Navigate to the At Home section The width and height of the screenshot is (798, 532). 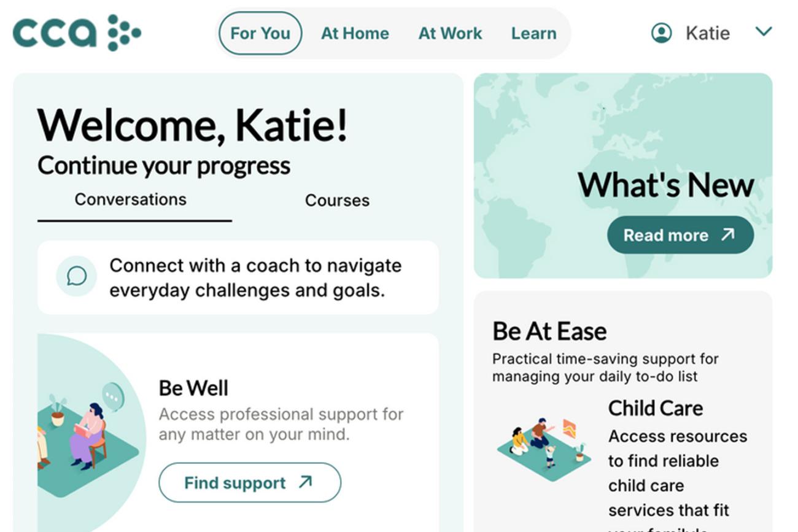[x=355, y=33]
